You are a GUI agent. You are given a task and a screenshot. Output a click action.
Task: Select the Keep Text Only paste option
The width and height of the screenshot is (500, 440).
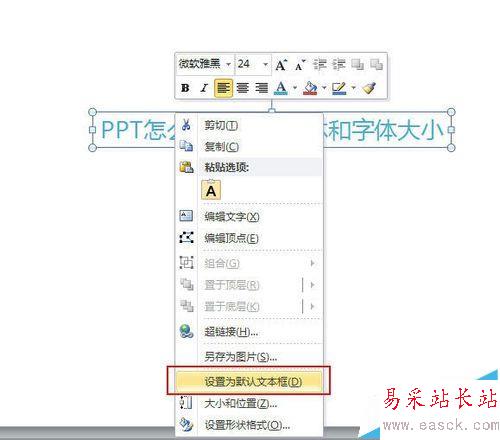(x=211, y=190)
